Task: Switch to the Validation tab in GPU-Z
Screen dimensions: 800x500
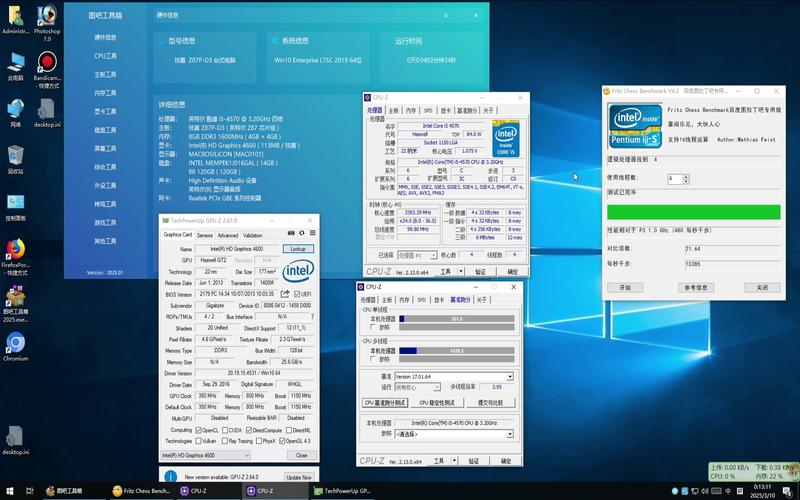Action: pos(252,235)
